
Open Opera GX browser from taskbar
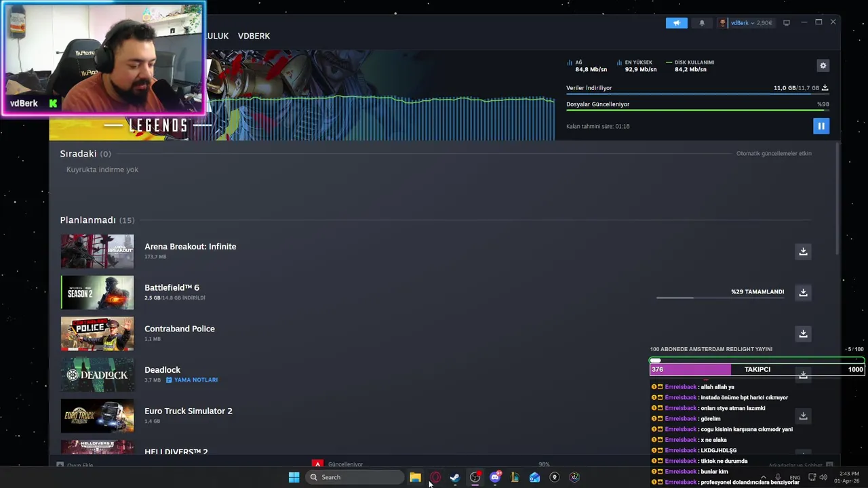435,477
